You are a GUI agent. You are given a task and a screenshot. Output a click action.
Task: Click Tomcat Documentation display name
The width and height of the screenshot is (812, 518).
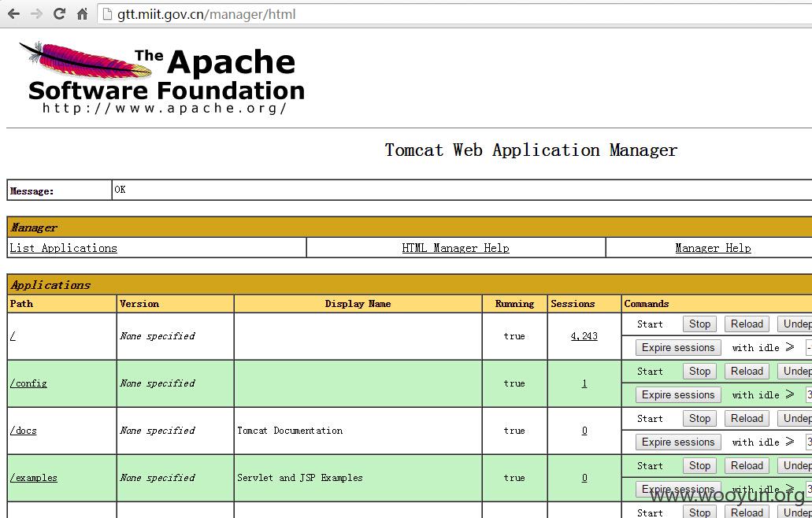pyautogui.click(x=290, y=431)
